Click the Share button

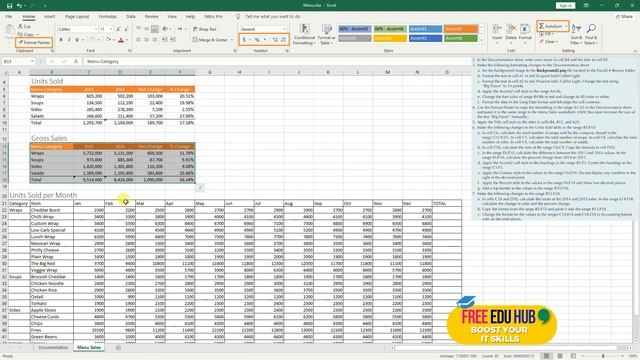point(624,16)
